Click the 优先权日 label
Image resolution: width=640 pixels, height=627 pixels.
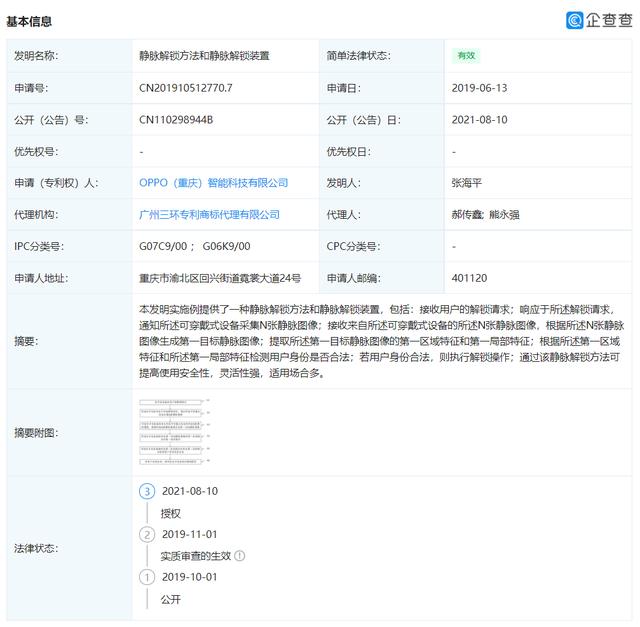(x=349, y=151)
